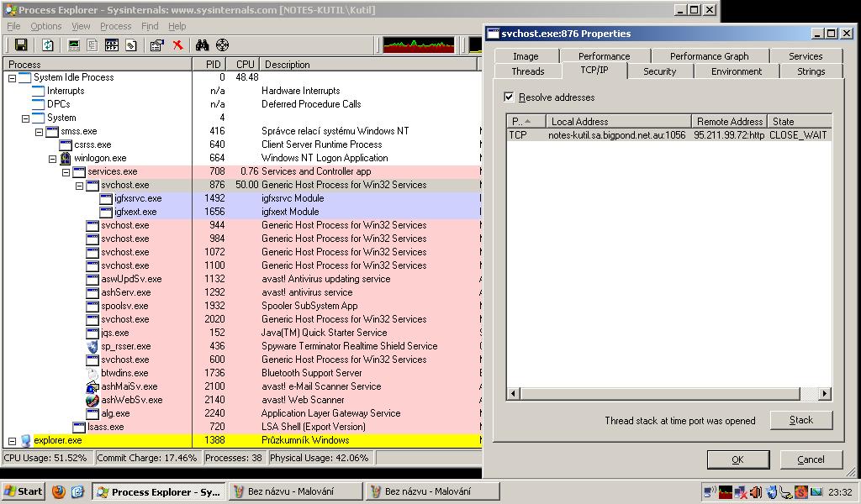Switch to the Threads tab
861x504 pixels.
[x=527, y=71]
